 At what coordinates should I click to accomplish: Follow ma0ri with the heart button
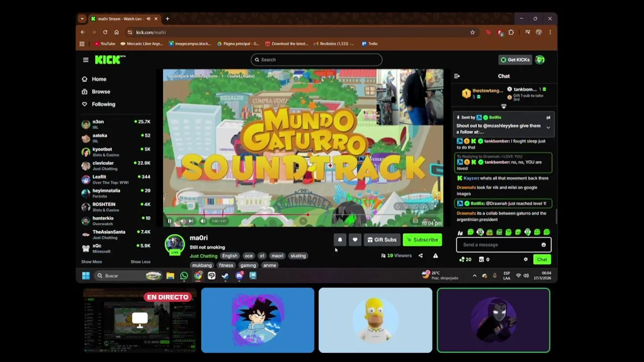click(x=355, y=240)
